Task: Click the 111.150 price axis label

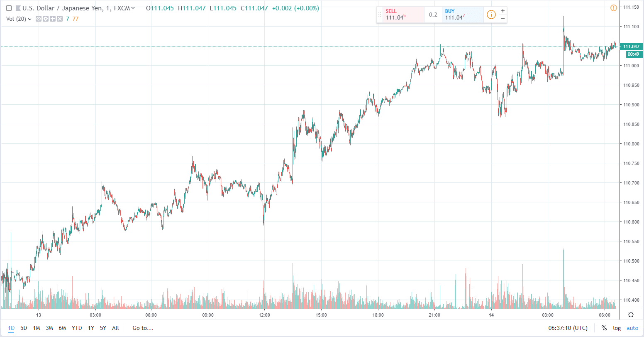Action: [631, 7]
